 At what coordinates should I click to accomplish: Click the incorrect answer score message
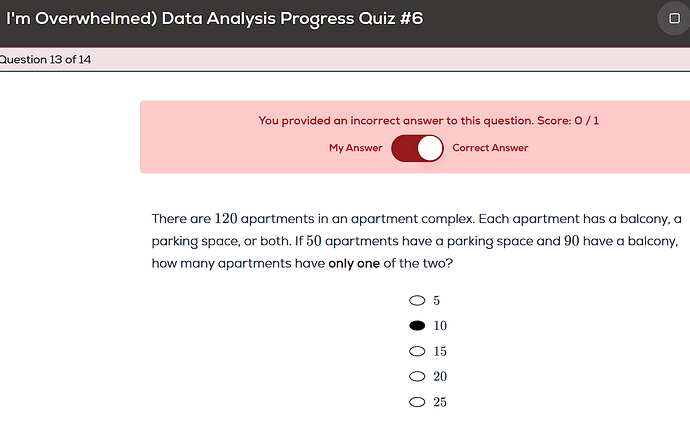pyautogui.click(x=428, y=120)
